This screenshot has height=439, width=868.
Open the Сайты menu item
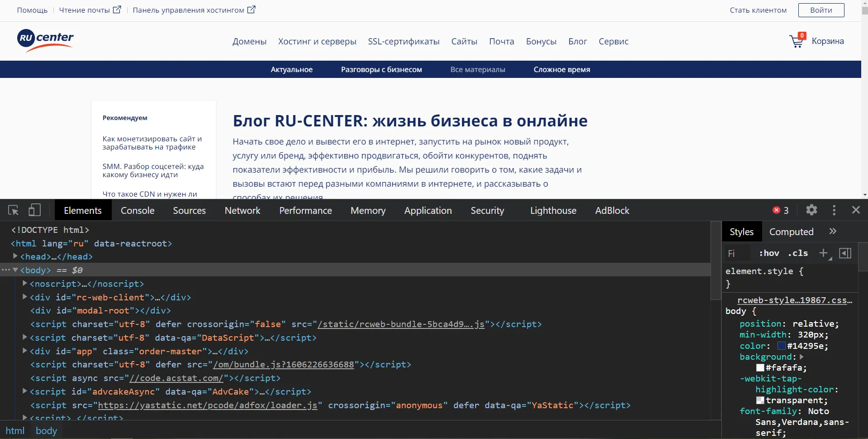click(x=464, y=41)
